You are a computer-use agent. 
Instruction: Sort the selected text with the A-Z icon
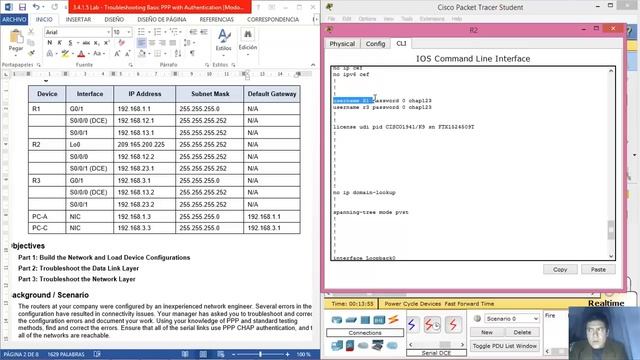(x=178, y=53)
